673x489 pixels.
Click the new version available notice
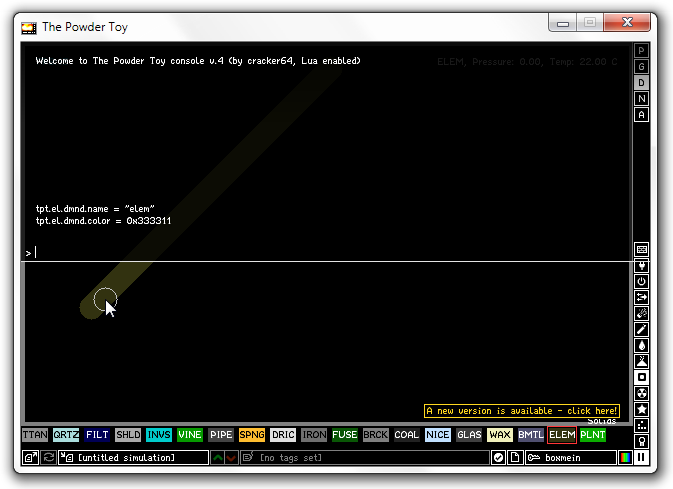coord(522,411)
